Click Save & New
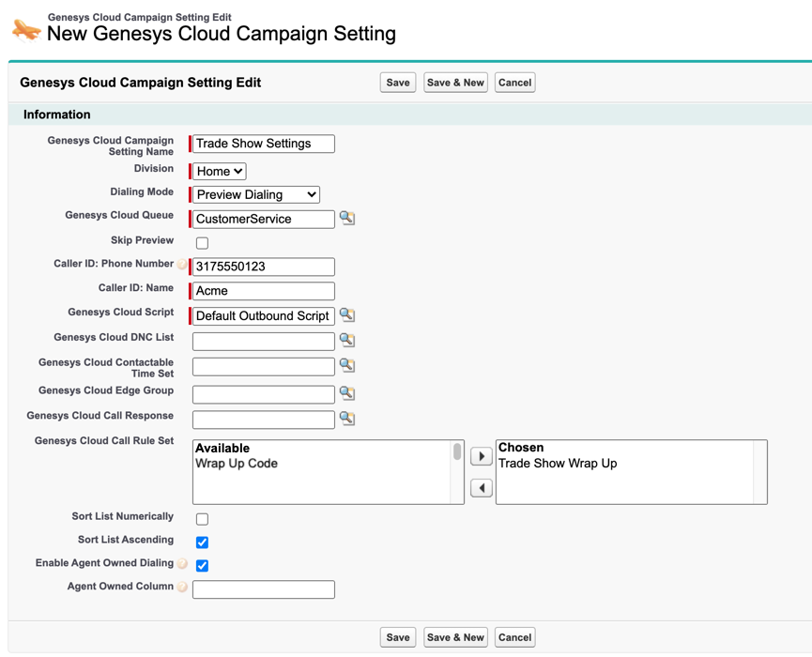Viewport: 812px width, 657px height. 455,82
